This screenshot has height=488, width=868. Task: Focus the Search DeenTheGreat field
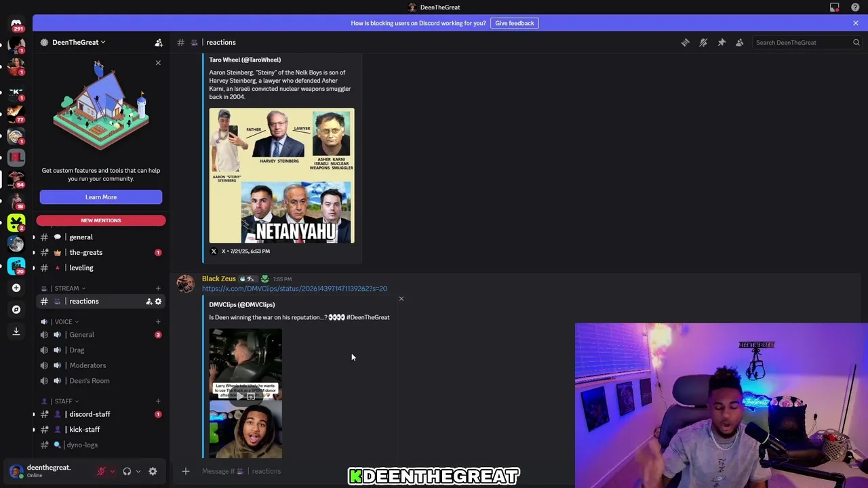pos(807,43)
